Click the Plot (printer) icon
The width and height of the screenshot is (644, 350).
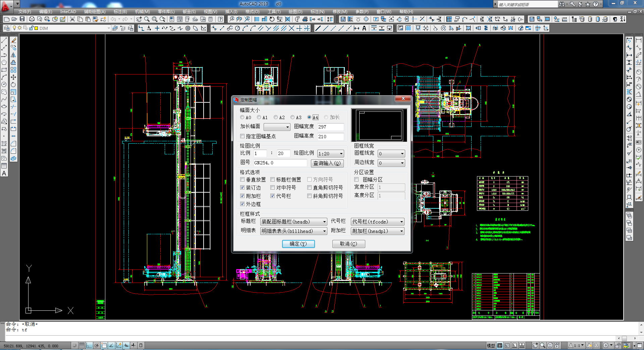[32, 19]
